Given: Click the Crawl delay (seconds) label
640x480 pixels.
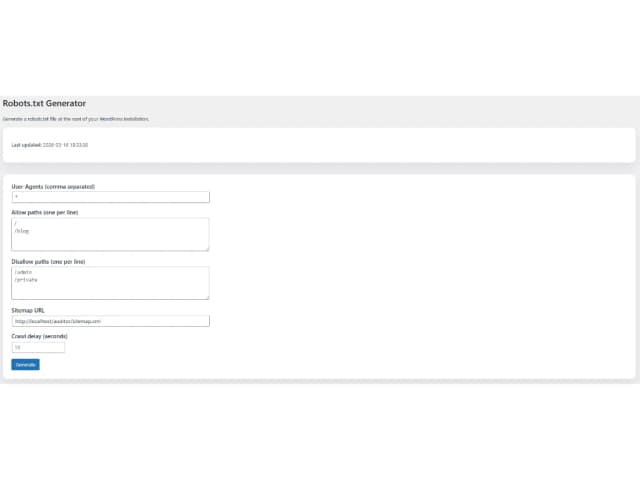Looking at the screenshot, I should click(x=39, y=336).
